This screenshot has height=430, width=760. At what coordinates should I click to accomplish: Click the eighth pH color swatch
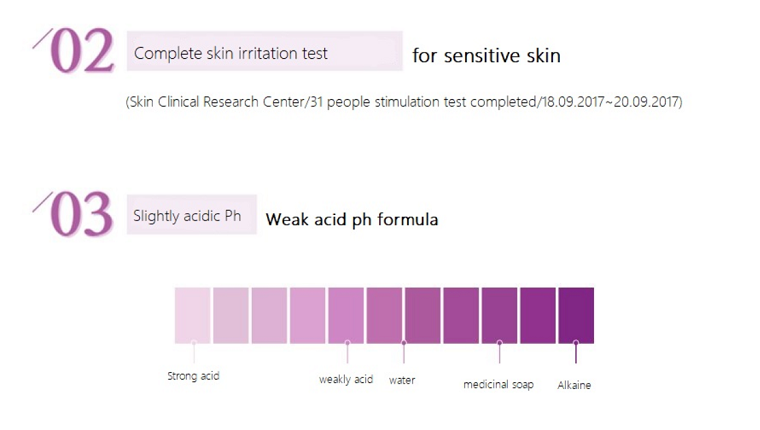(461, 315)
